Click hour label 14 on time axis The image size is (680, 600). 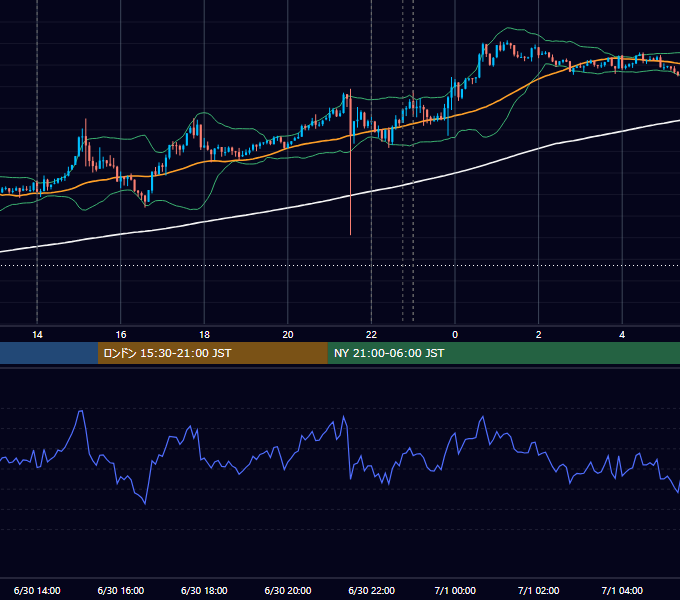(x=37, y=335)
